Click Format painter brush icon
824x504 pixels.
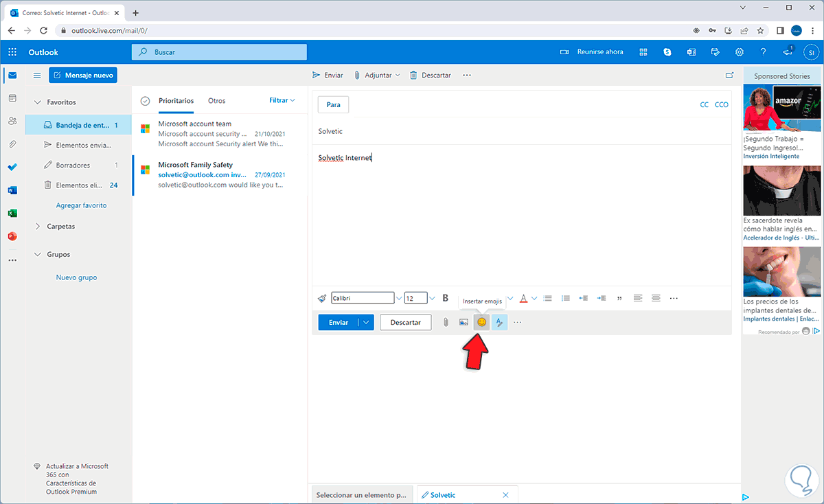322,298
